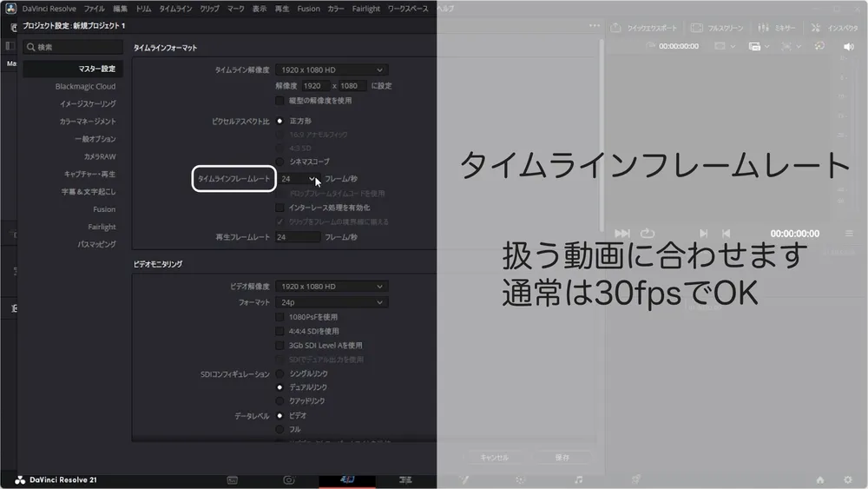
Task: Click the magic effects icon beside volume
Action: 819,46
